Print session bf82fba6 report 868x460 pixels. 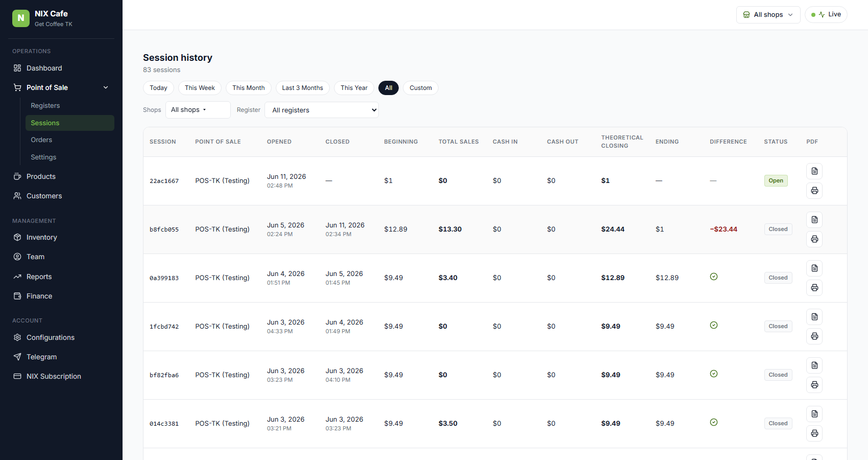pos(814,385)
